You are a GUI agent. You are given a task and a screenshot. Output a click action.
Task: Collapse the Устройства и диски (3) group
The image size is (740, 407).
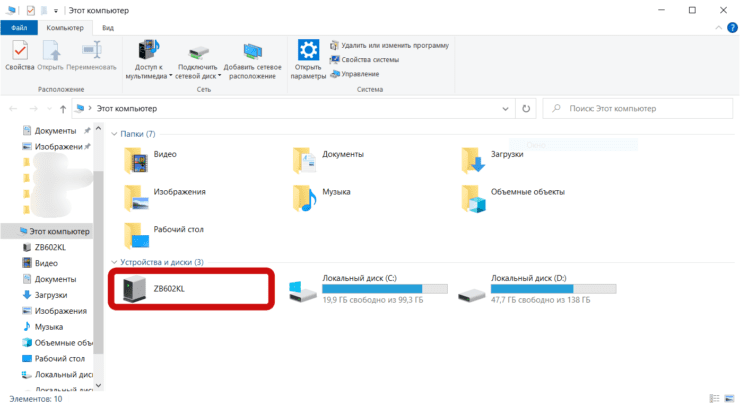point(114,262)
